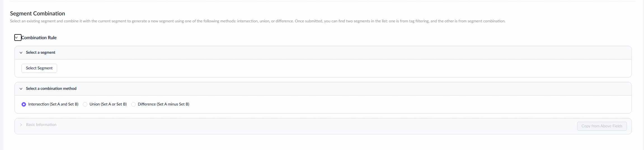Click empty space right of Select Segment button
This screenshot has width=644, height=150.
point(336,68)
